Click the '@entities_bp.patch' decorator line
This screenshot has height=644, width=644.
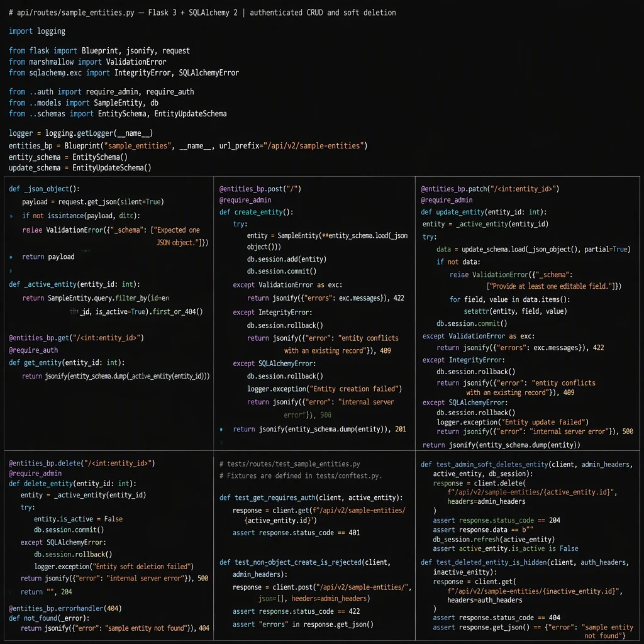(x=490, y=189)
